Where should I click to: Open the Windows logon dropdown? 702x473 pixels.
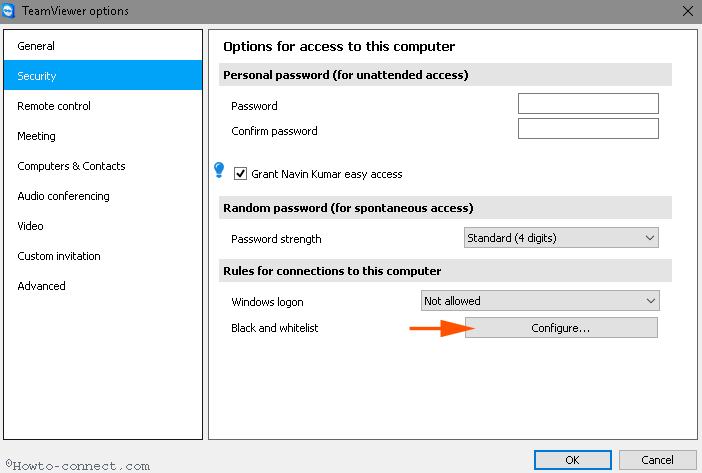point(540,301)
